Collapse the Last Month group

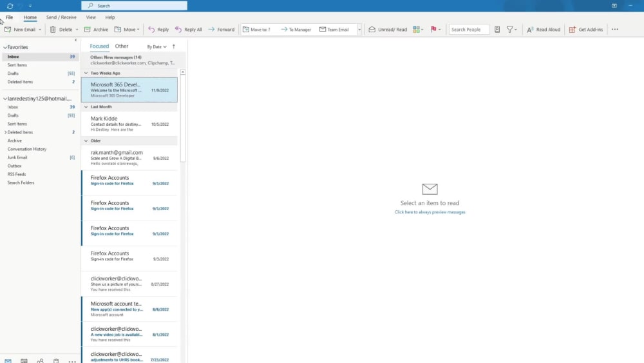[86, 107]
